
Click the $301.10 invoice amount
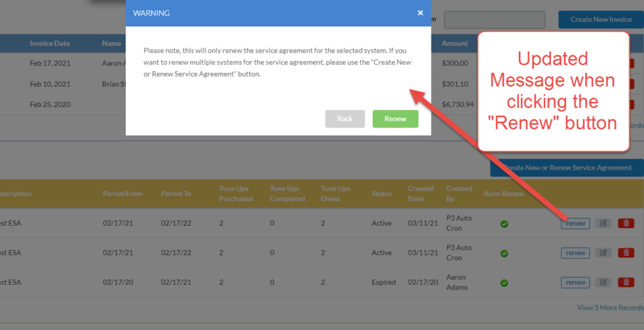[x=455, y=84]
